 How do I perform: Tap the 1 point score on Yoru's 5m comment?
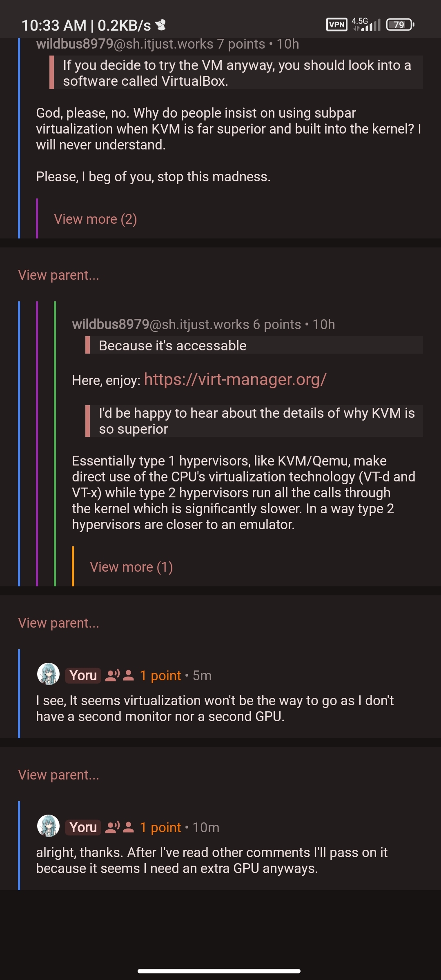click(160, 676)
